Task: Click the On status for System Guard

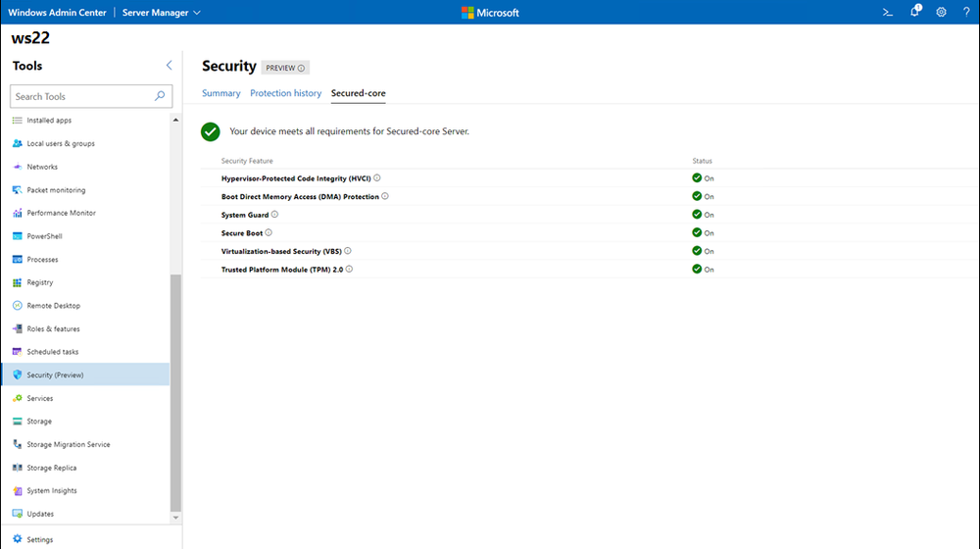Action: click(703, 215)
